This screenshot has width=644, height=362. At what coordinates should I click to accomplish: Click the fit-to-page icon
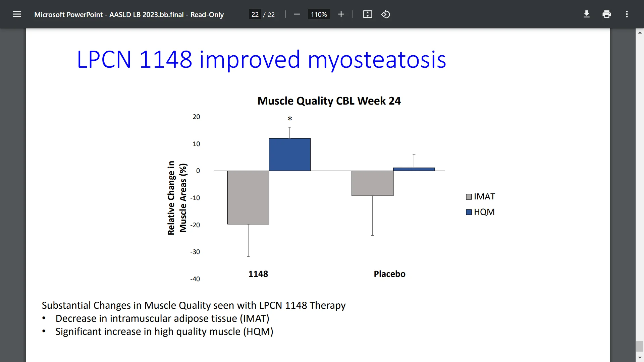[x=367, y=14]
